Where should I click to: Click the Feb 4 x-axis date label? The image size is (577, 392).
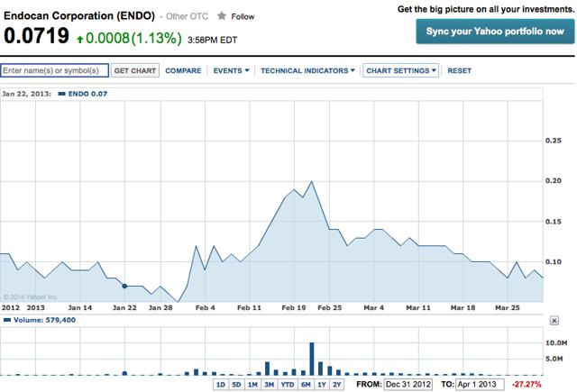[x=205, y=308]
